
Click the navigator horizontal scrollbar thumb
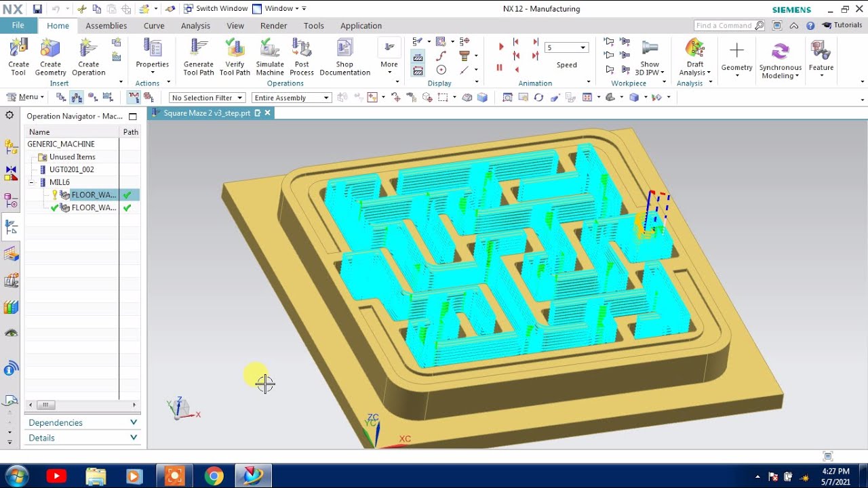tap(45, 405)
